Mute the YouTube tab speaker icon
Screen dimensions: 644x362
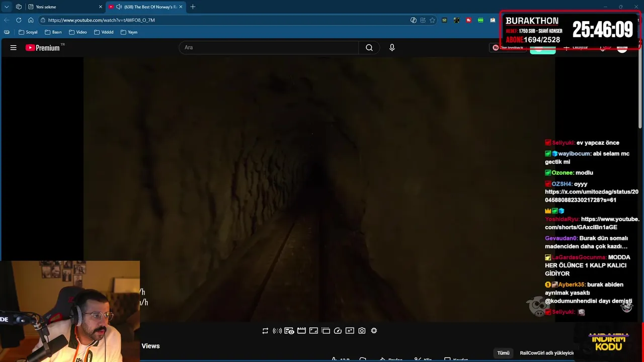[119, 7]
